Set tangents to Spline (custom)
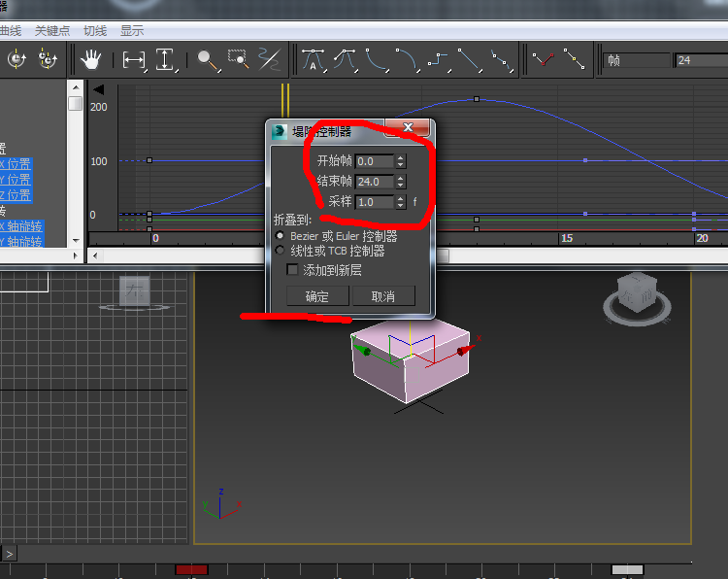The width and height of the screenshot is (728, 579). [345, 60]
